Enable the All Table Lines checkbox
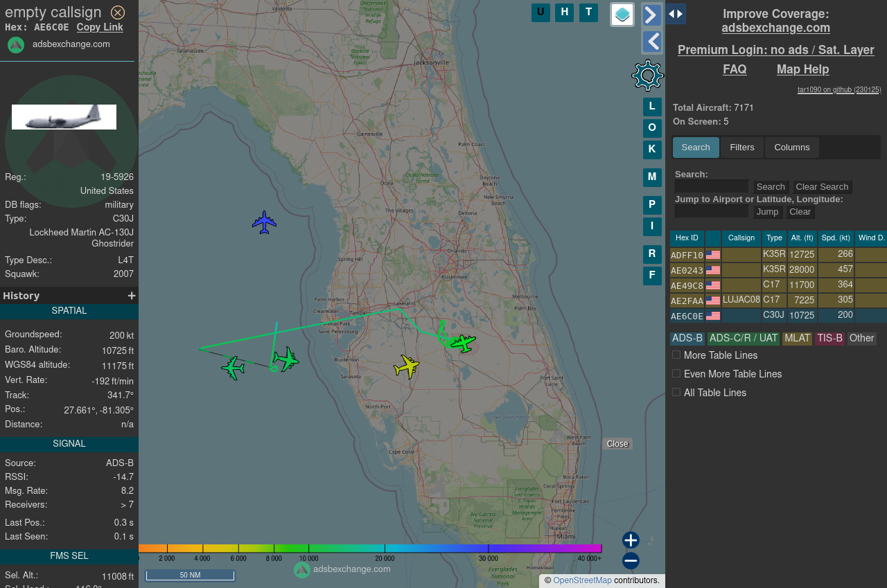The height and width of the screenshot is (588, 887). point(676,392)
